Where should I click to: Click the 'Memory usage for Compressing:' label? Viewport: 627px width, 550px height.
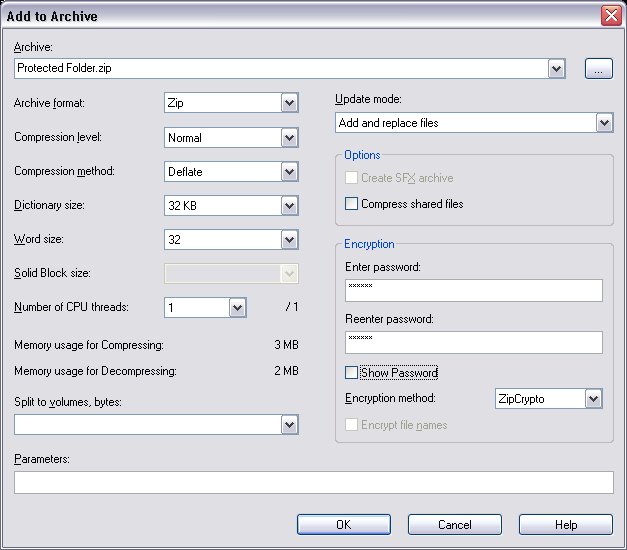tap(89, 345)
